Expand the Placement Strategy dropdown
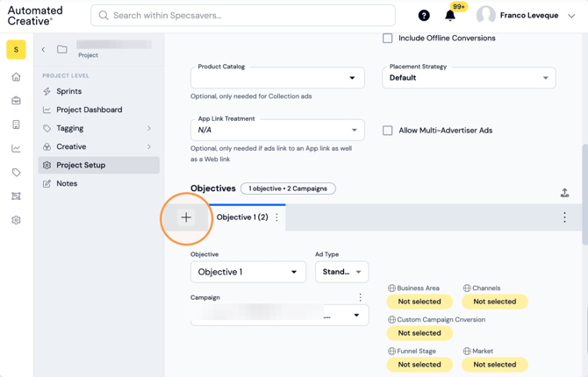 coord(469,78)
